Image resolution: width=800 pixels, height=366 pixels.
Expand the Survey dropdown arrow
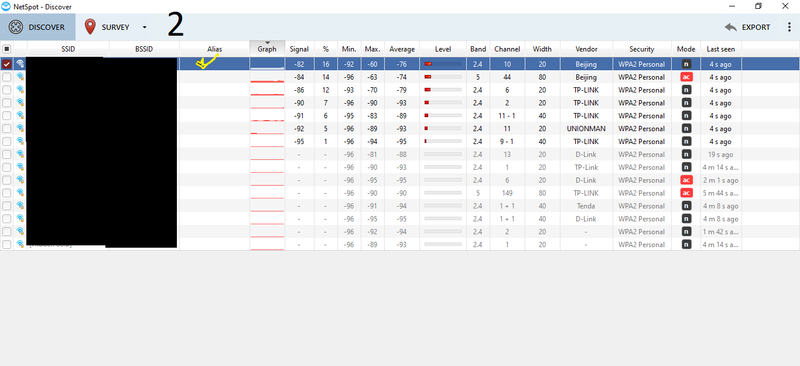144,28
